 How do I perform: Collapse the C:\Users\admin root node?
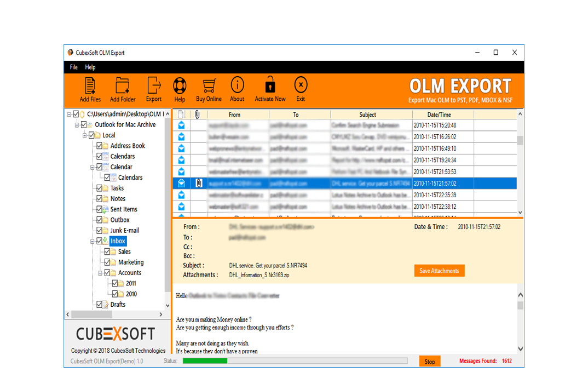click(69, 114)
